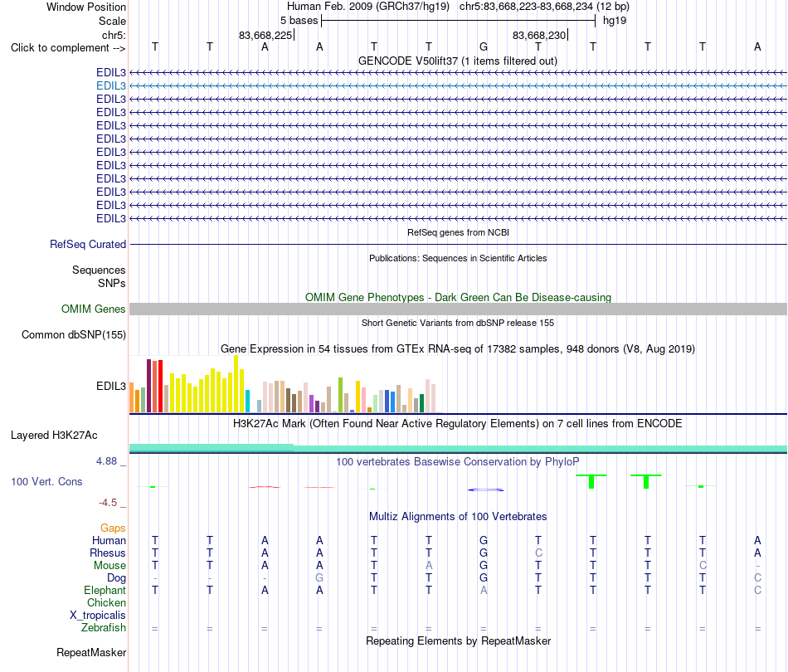The image size is (788, 672).
Task: Click the 4.88 PhyloP upper scale value
Action: [106, 461]
